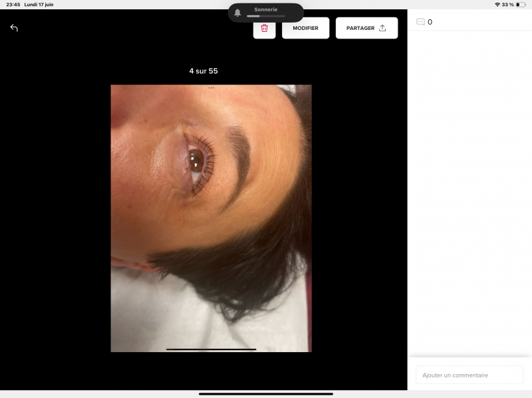Select the eye photo thumbnail
532x398 pixels.
pos(211,218)
